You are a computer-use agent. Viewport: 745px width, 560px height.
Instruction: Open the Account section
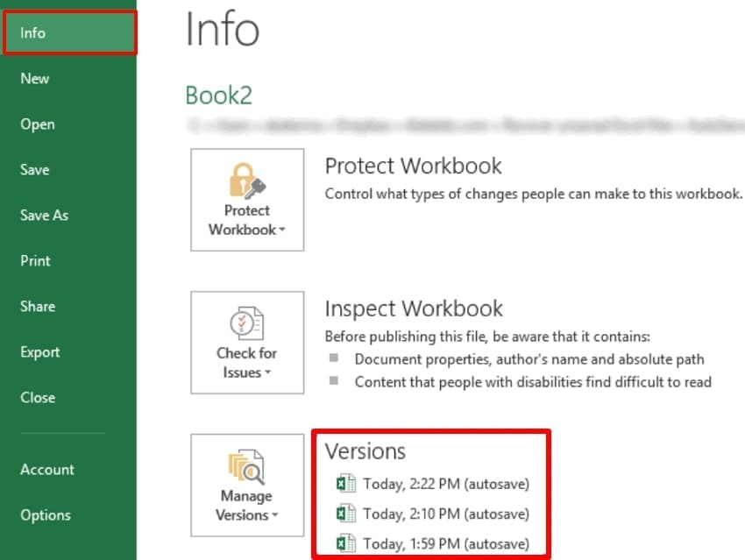tap(47, 469)
